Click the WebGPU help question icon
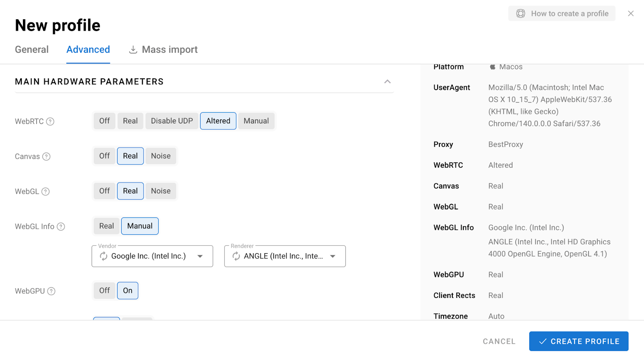 tap(51, 291)
